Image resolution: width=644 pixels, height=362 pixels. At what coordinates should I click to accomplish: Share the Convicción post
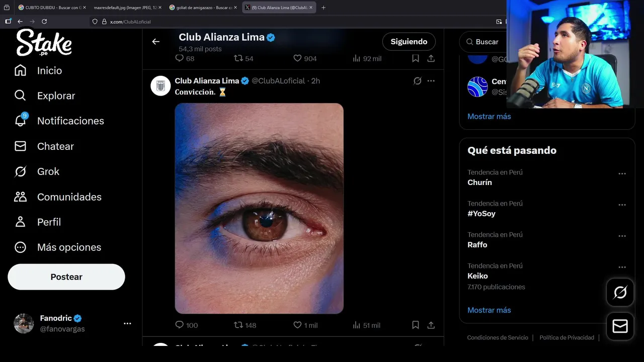[x=431, y=325]
